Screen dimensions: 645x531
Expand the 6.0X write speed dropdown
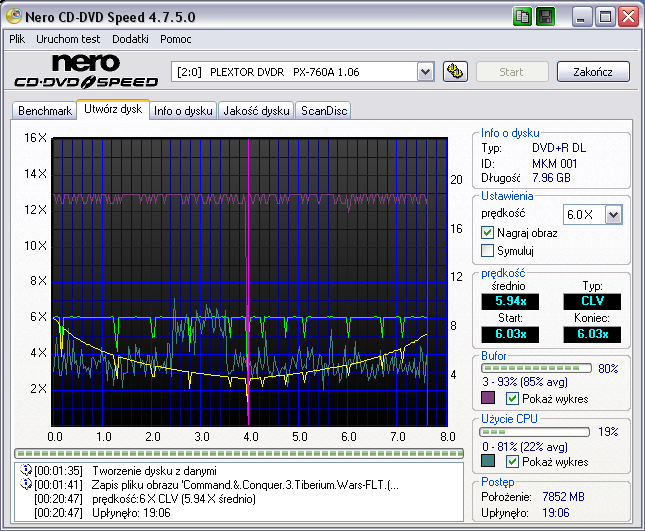coord(613,214)
